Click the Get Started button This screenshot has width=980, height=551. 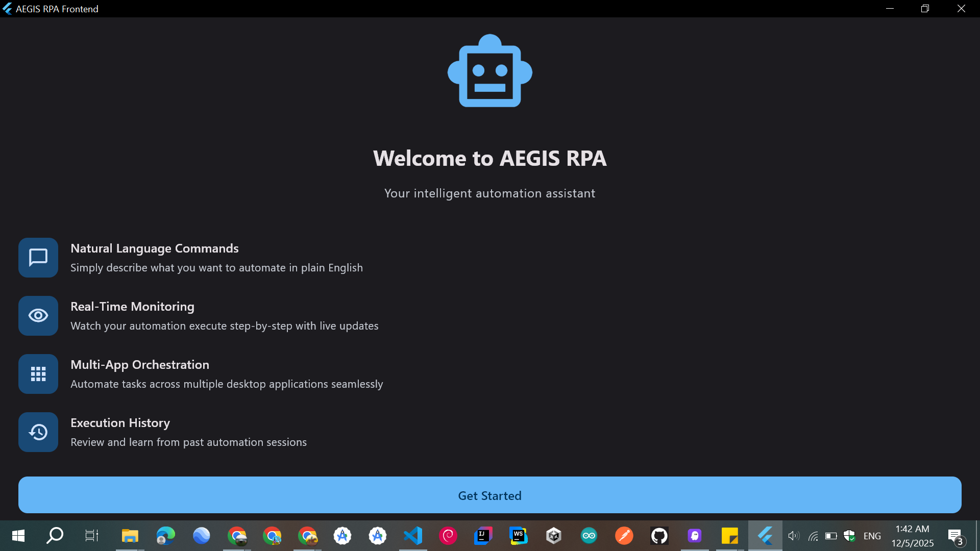pos(489,495)
